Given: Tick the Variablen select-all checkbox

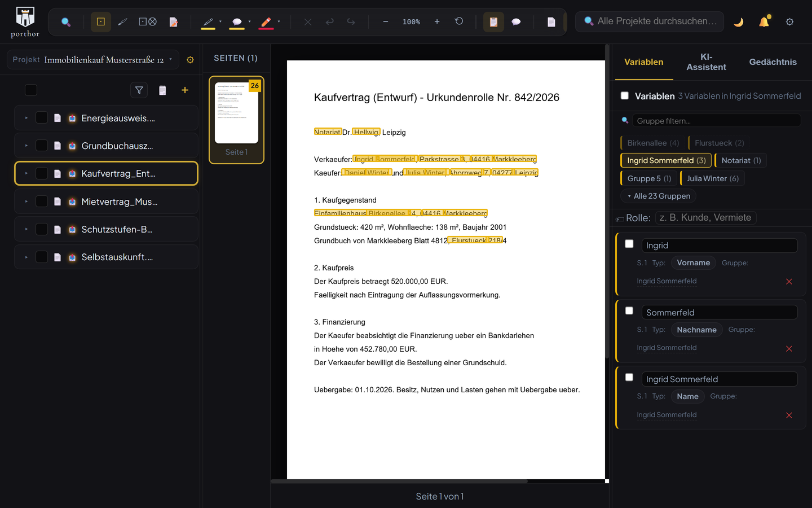Looking at the screenshot, I should point(625,95).
